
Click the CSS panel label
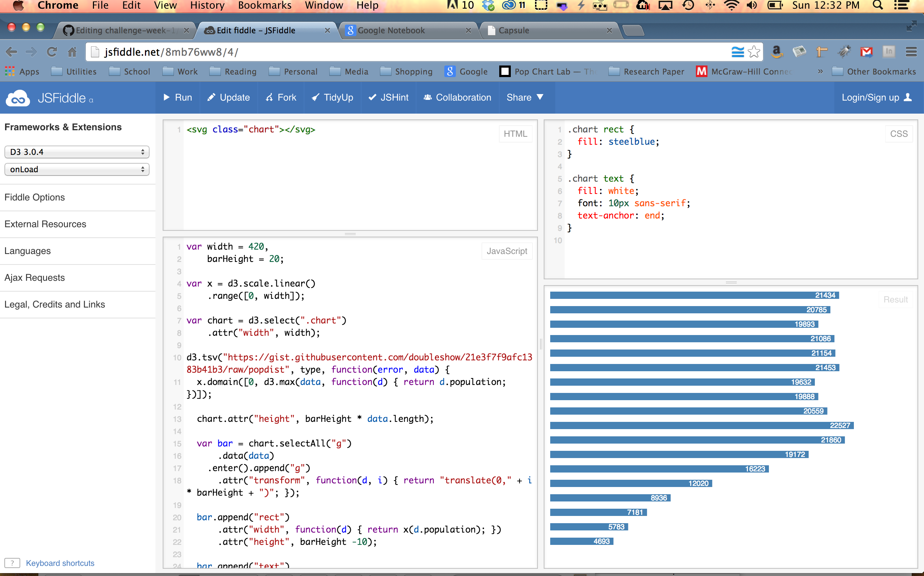(899, 134)
